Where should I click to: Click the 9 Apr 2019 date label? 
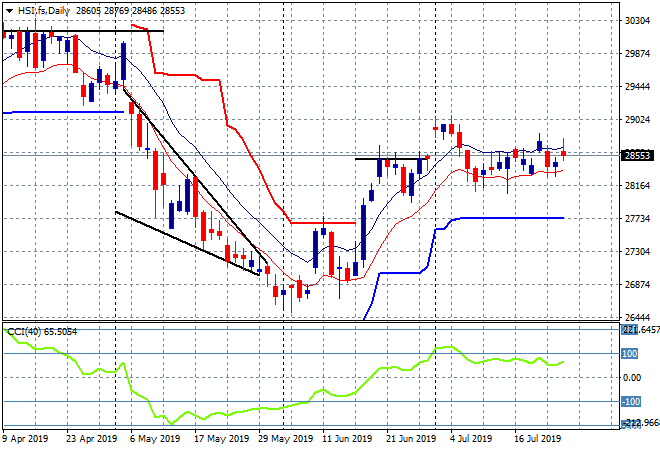point(24,438)
